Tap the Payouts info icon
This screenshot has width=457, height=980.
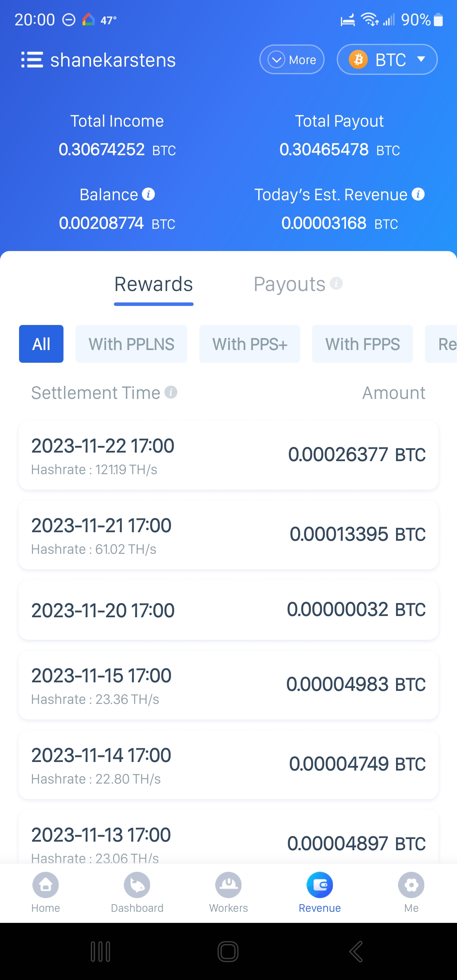pyautogui.click(x=336, y=283)
